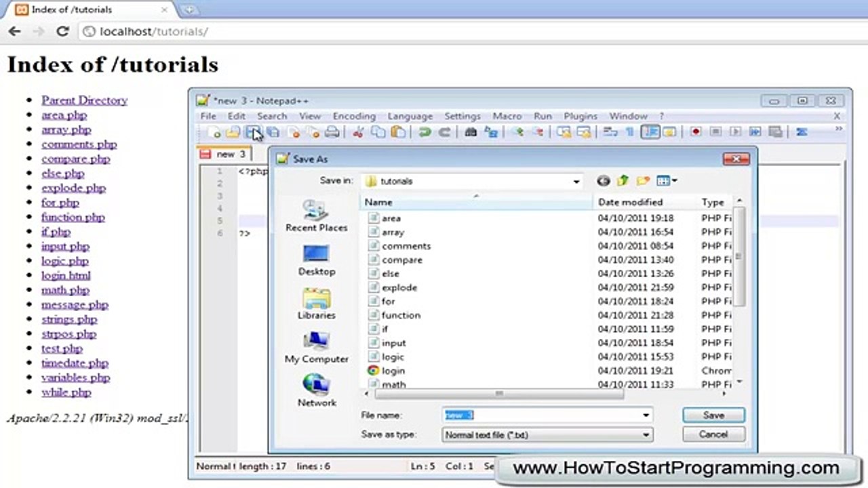Click the Save Recorded Macro icon
Screen dimensions: 868x488
pos(775,132)
